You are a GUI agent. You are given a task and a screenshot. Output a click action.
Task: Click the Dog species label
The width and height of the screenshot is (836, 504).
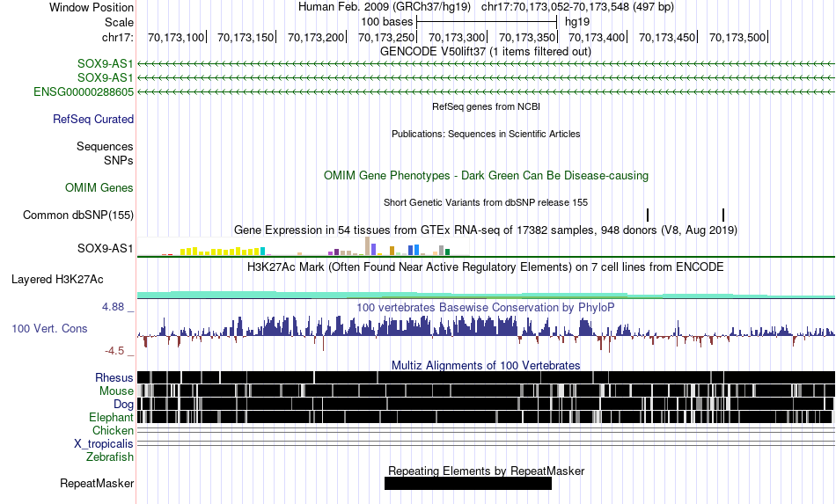click(x=123, y=405)
